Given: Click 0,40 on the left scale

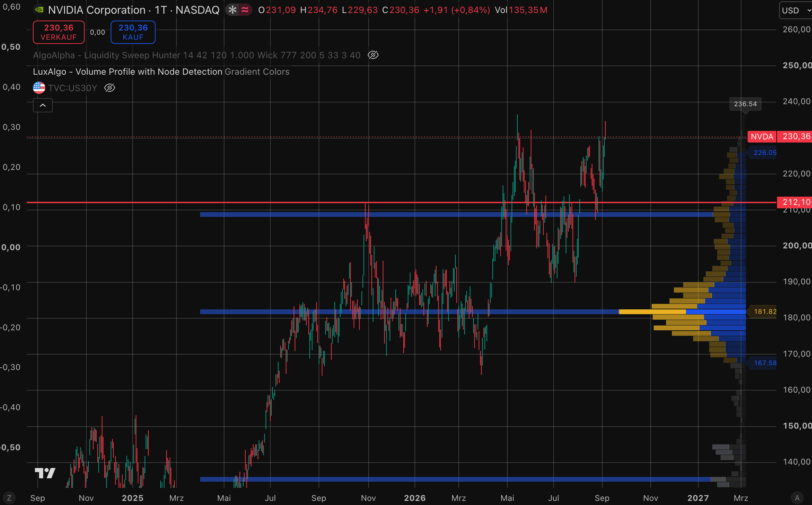Looking at the screenshot, I should [11, 87].
